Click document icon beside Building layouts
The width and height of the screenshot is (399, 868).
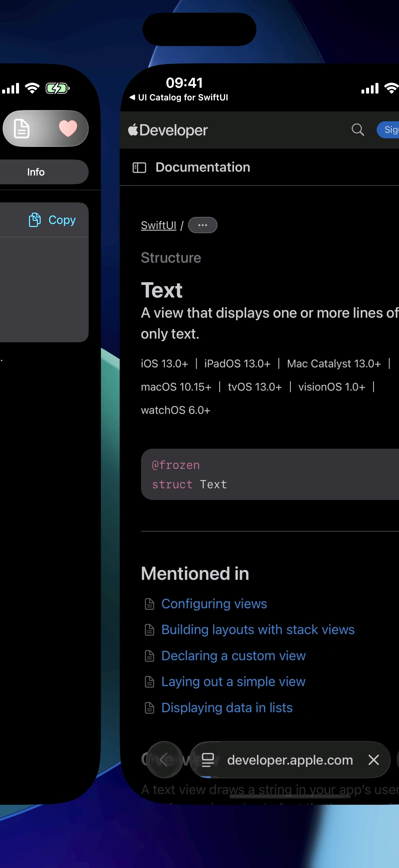point(149,630)
